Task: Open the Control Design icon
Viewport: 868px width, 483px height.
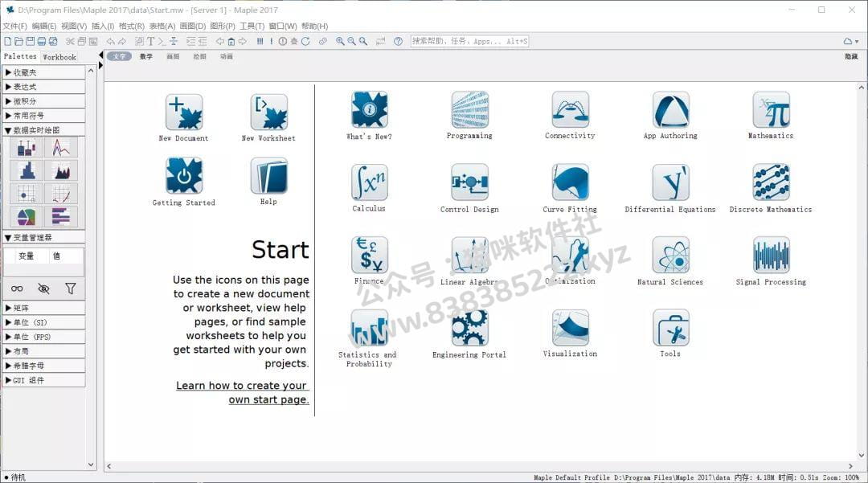Action: click(x=469, y=182)
